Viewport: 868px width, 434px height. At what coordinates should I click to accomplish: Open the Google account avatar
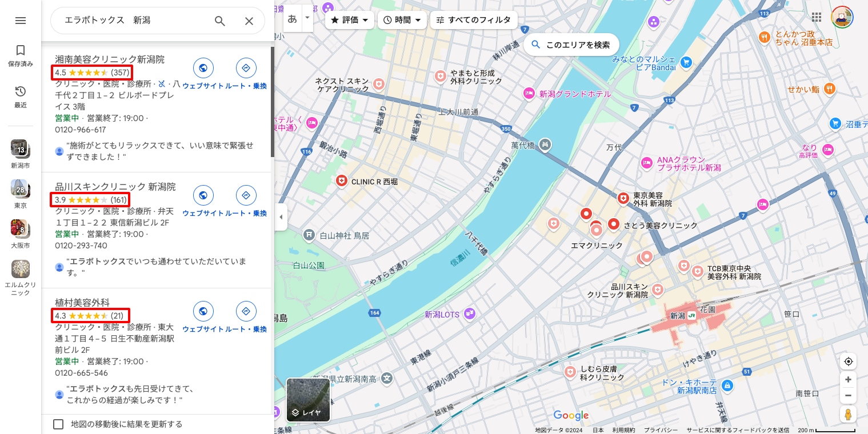pos(842,17)
